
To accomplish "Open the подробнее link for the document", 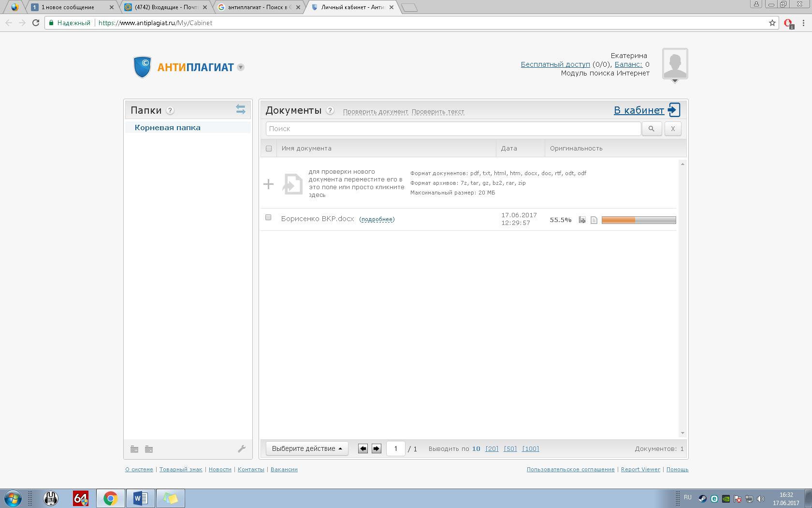I will [377, 219].
